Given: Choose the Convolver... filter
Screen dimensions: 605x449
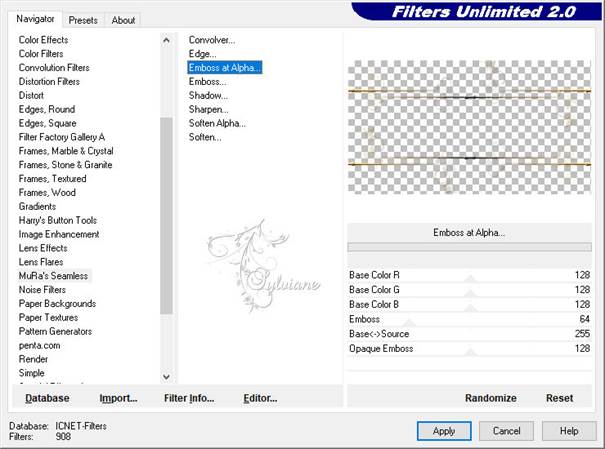Looking at the screenshot, I should click(212, 40).
